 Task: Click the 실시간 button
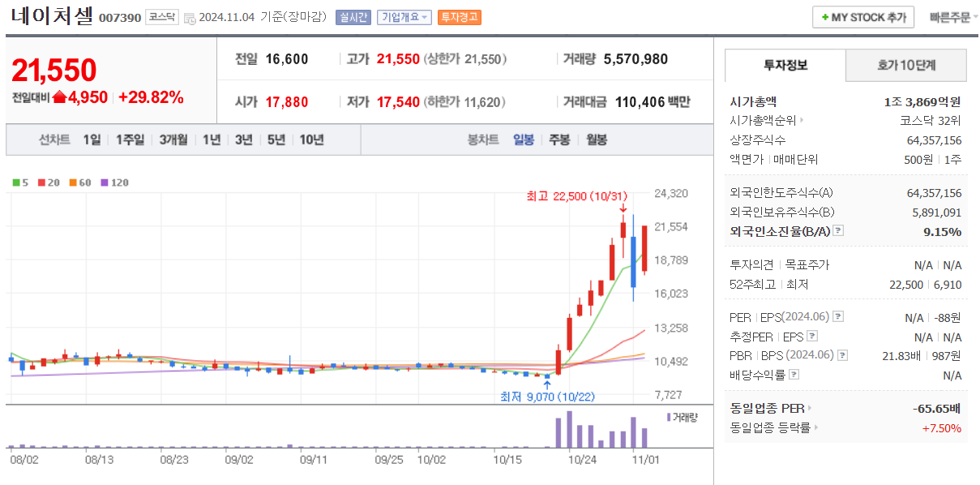(x=353, y=17)
